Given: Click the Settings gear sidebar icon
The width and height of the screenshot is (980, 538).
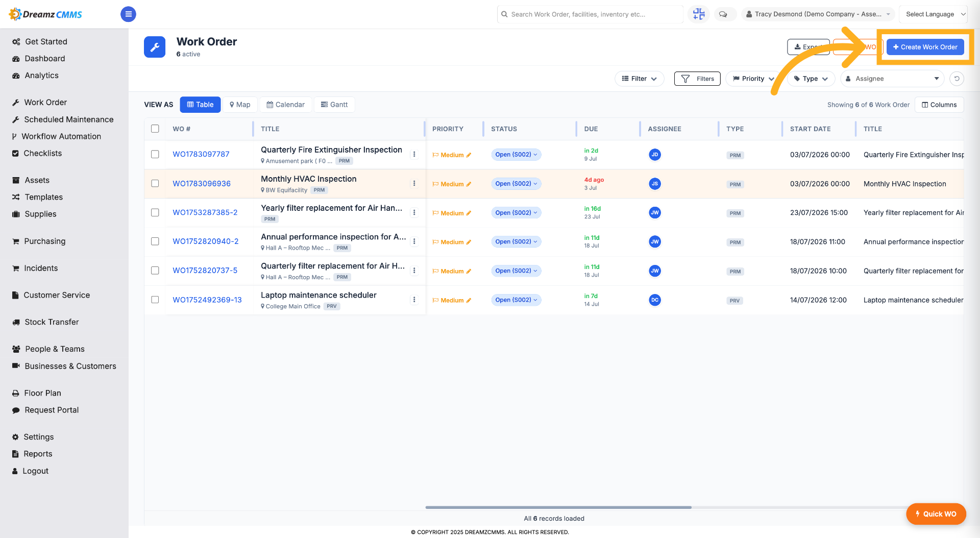Looking at the screenshot, I should click(x=15, y=437).
